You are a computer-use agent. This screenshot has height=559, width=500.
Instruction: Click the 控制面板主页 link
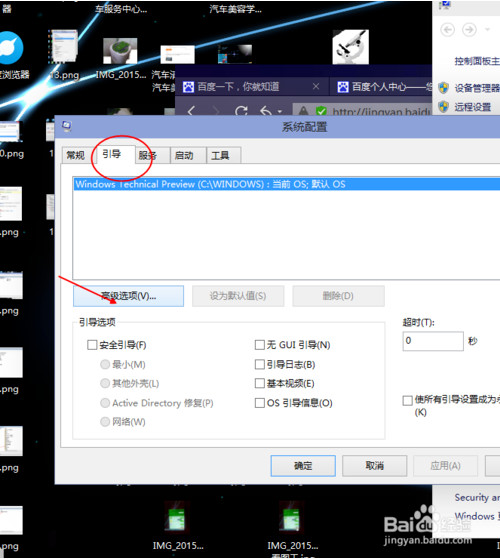477,61
